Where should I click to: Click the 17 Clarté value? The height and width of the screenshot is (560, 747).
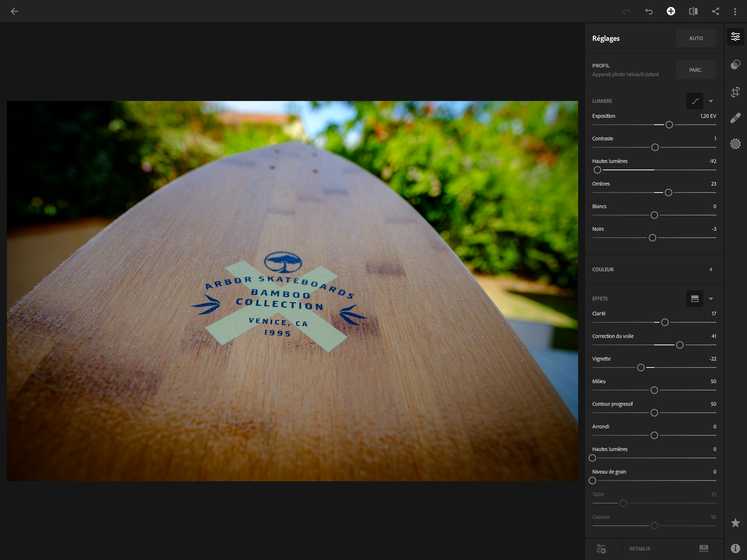click(x=714, y=314)
